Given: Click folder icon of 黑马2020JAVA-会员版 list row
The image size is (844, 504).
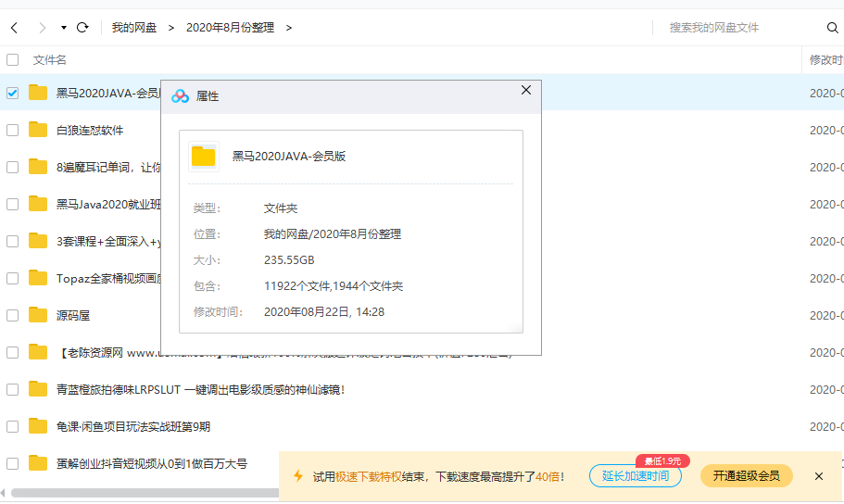Looking at the screenshot, I should click(x=38, y=93).
